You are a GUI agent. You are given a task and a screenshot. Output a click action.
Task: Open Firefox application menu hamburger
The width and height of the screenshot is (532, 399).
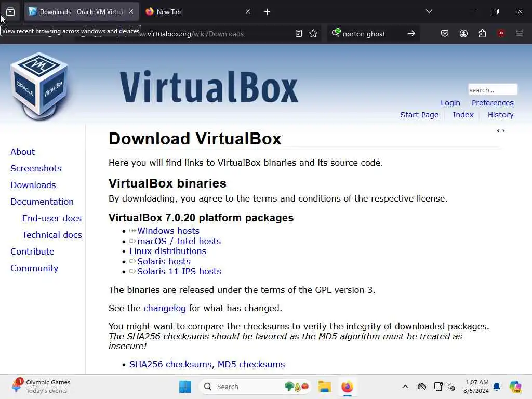(x=520, y=33)
